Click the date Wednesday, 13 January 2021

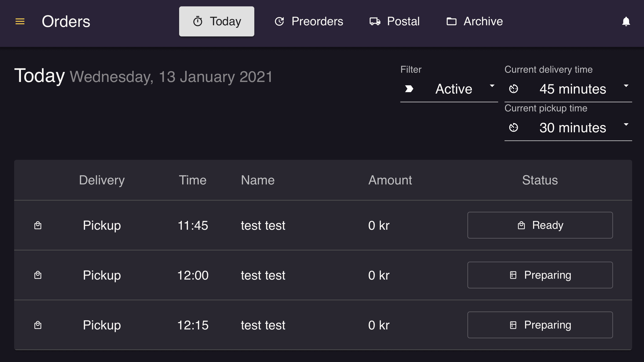pos(171,77)
